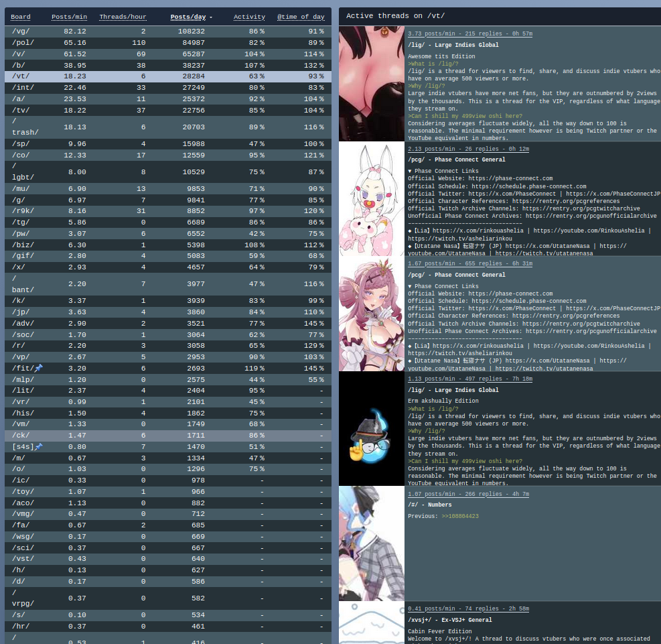661x644 pixels.
Task: Select the /co/ board row
Action: pyautogui.click(x=168, y=155)
